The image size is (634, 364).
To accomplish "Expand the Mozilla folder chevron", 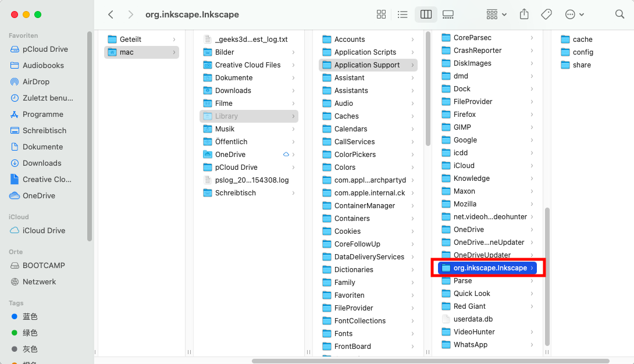I will click(532, 204).
